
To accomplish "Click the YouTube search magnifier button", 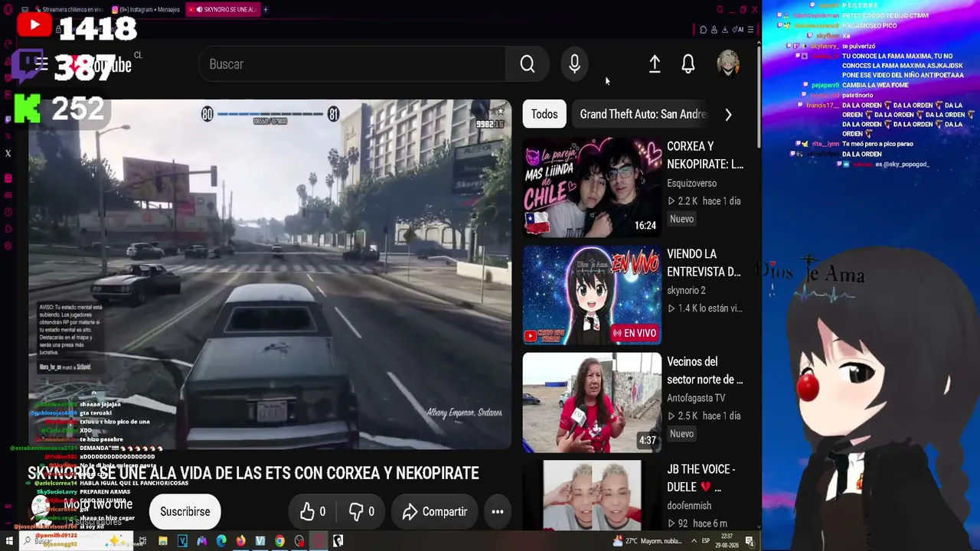I will tap(528, 64).
